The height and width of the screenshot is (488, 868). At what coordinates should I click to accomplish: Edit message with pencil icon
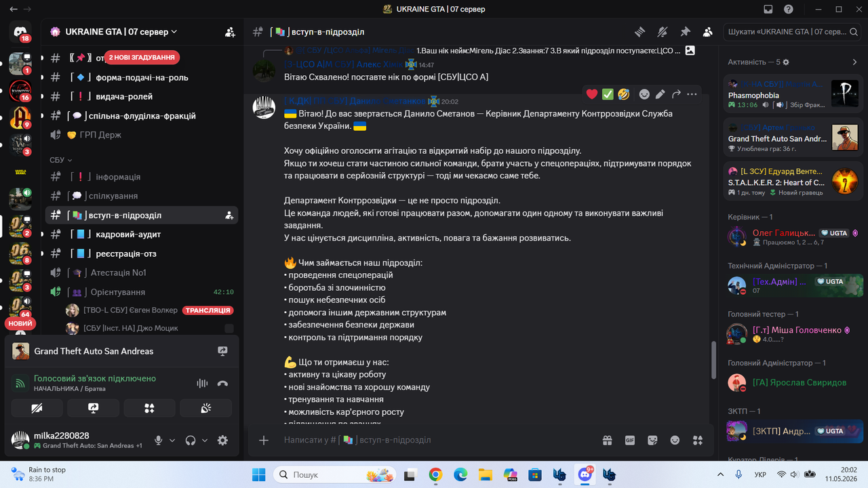(660, 94)
